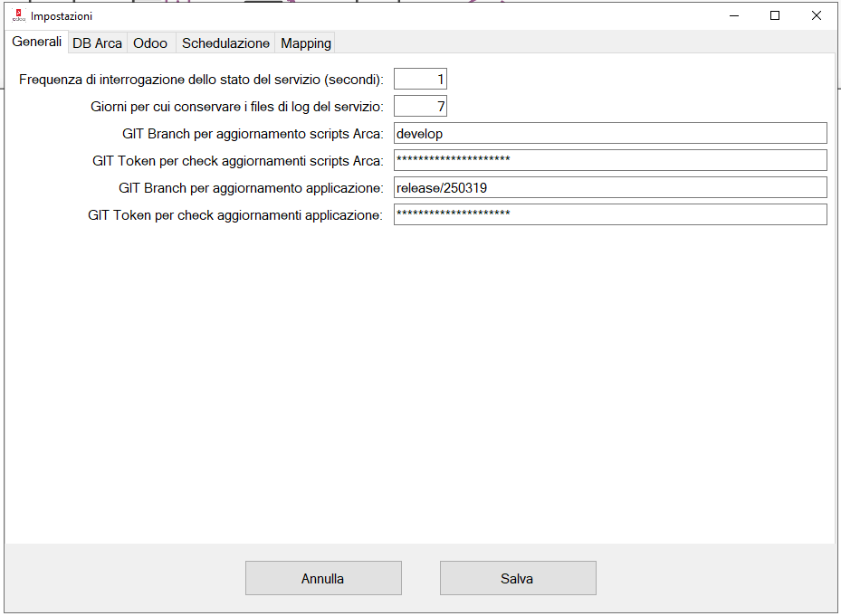Viewport: 841px width, 616px height.
Task: Save settings with the Salva button
Action: 518,578
